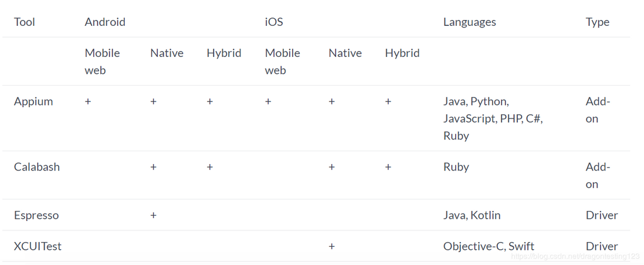
Task: Click Calabash's iOS Hybrid plus sign
Action: [388, 167]
